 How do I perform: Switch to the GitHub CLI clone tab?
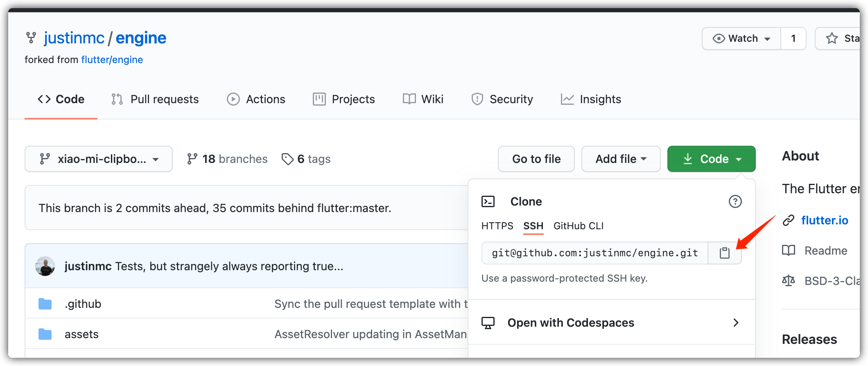[x=578, y=226]
